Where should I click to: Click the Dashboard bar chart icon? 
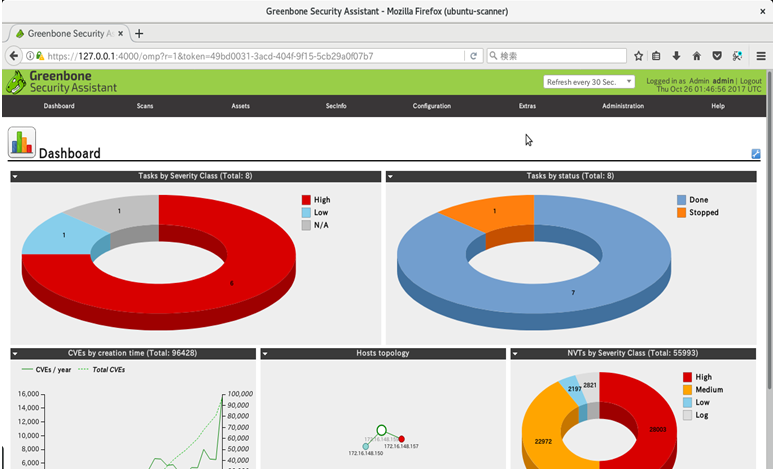tap(22, 142)
